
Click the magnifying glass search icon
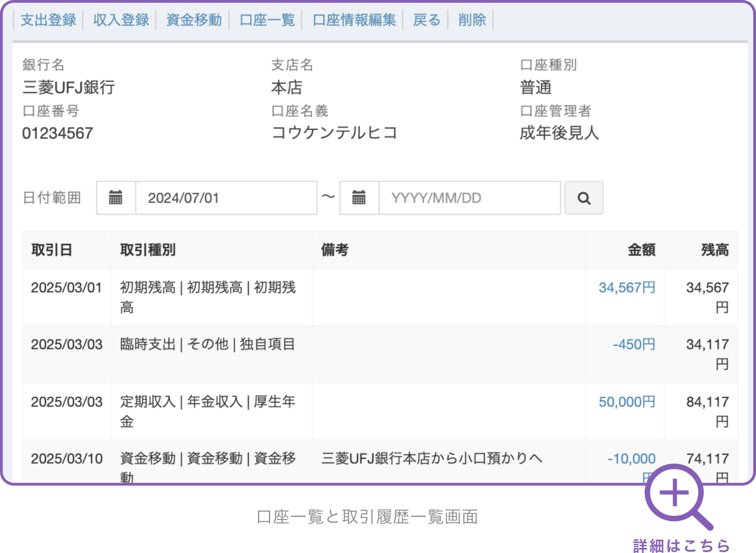click(x=584, y=198)
